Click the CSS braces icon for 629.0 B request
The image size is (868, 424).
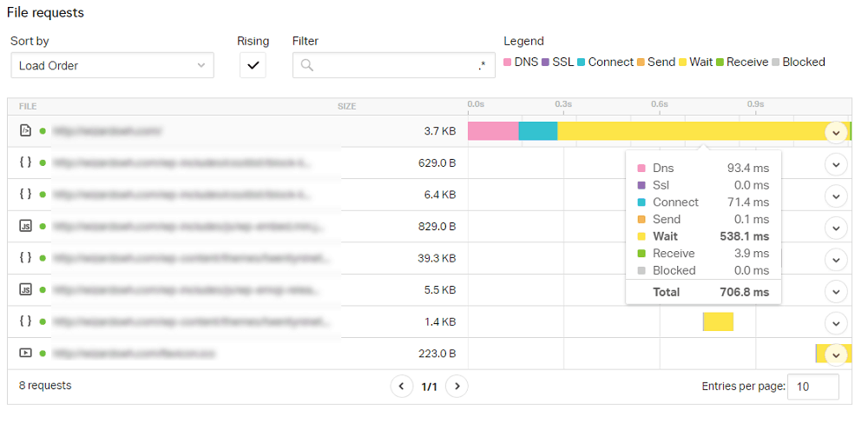(x=25, y=162)
